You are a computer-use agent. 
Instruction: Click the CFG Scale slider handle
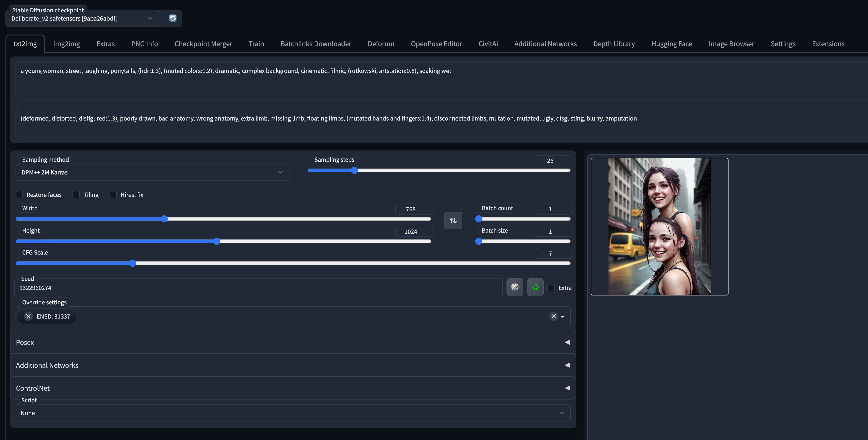133,263
